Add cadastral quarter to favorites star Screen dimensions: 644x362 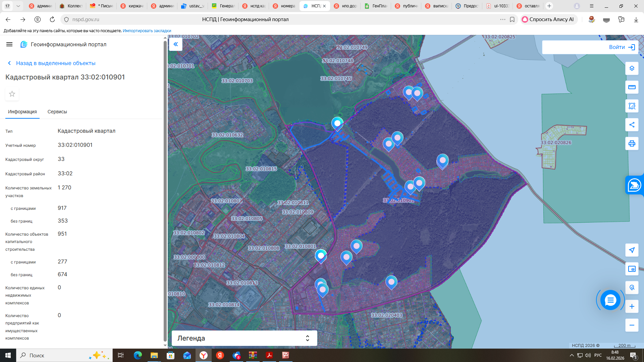pyautogui.click(x=12, y=94)
